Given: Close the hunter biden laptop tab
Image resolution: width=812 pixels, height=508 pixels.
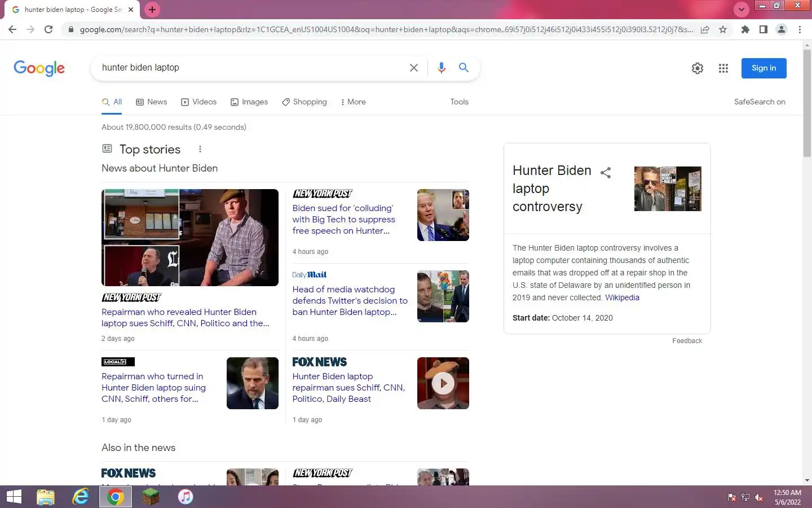Looking at the screenshot, I should [131, 10].
